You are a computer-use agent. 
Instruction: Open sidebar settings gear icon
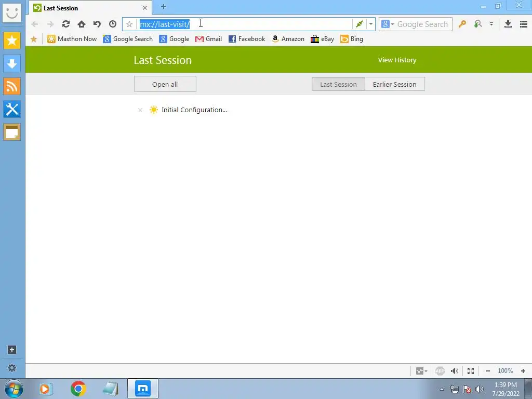click(x=12, y=368)
